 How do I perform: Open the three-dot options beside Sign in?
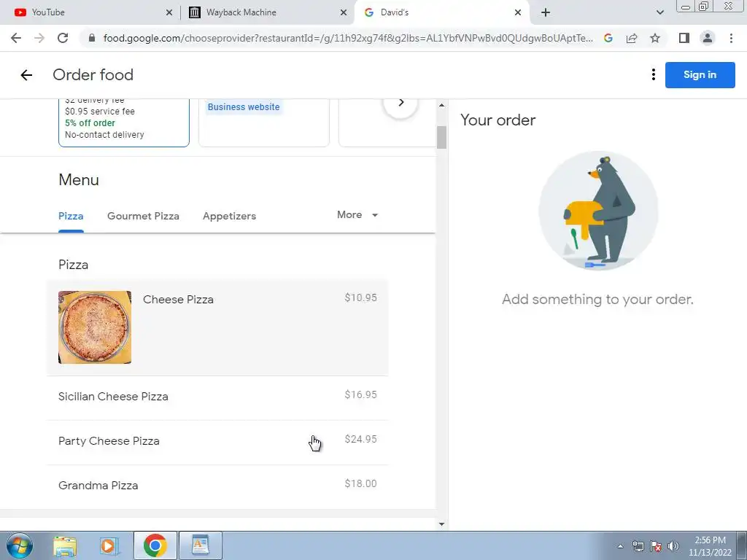tap(653, 75)
